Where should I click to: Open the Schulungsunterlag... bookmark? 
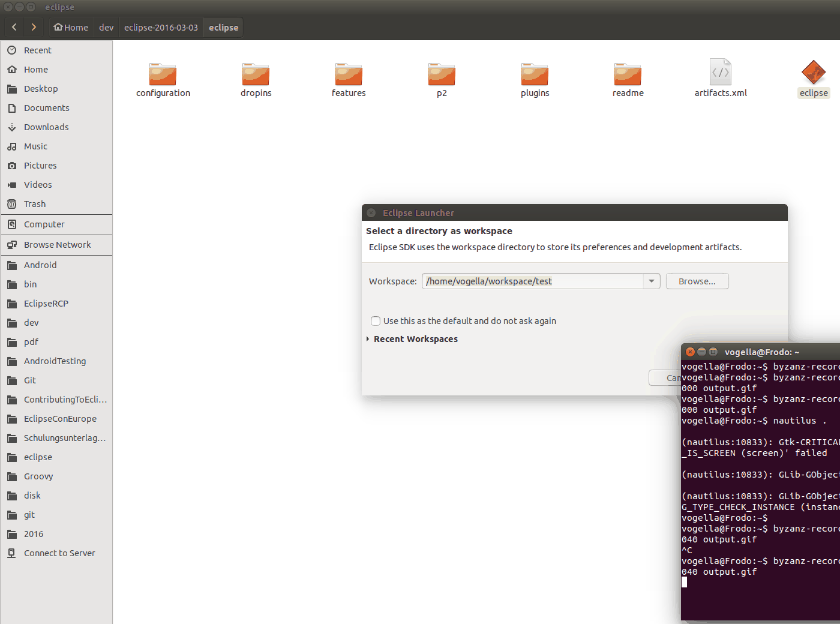[56, 438]
